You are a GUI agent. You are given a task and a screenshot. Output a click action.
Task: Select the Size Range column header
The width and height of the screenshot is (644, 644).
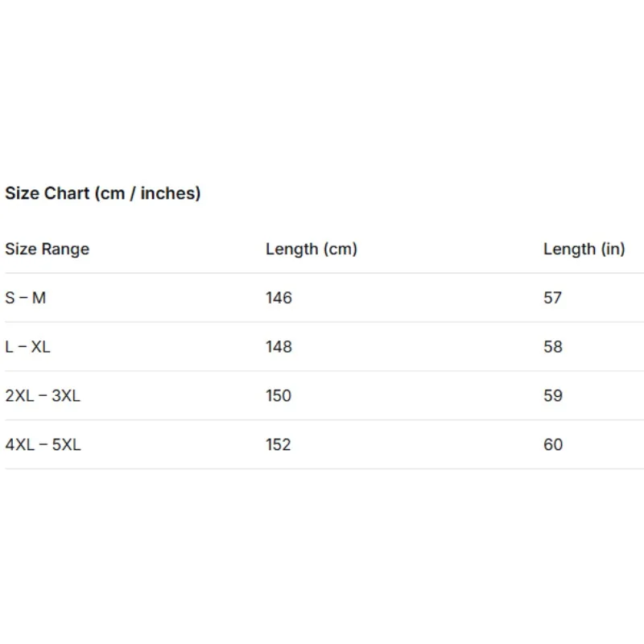coord(47,250)
